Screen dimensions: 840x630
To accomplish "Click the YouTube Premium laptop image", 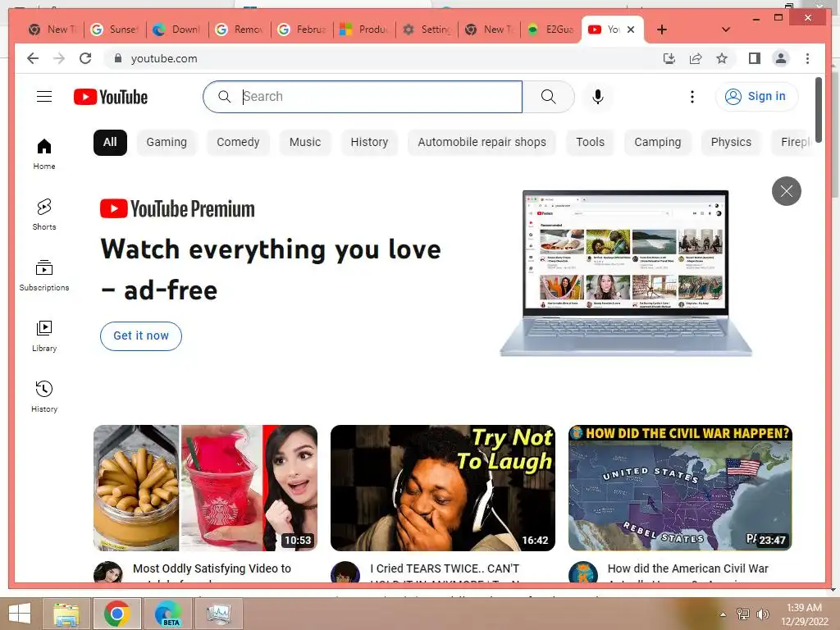I will click(625, 273).
